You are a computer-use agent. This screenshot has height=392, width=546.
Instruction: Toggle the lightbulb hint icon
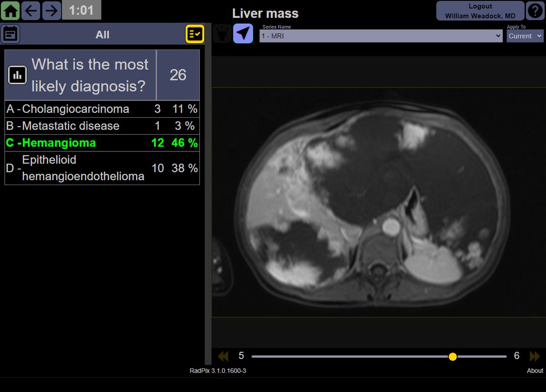click(222, 34)
